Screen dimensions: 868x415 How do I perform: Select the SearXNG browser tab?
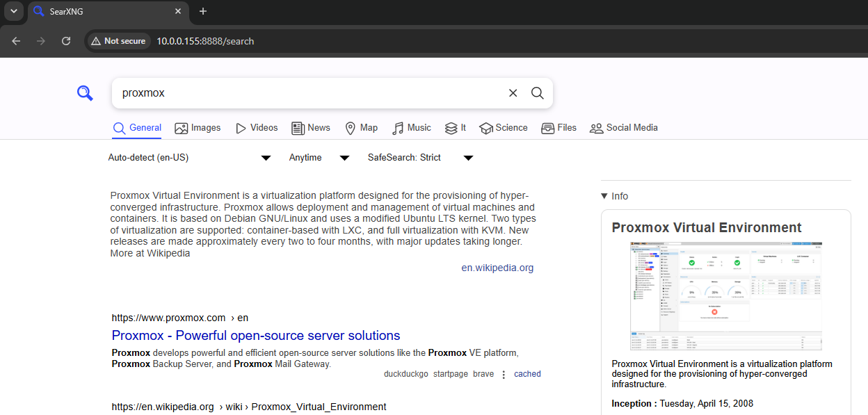(x=108, y=11)
